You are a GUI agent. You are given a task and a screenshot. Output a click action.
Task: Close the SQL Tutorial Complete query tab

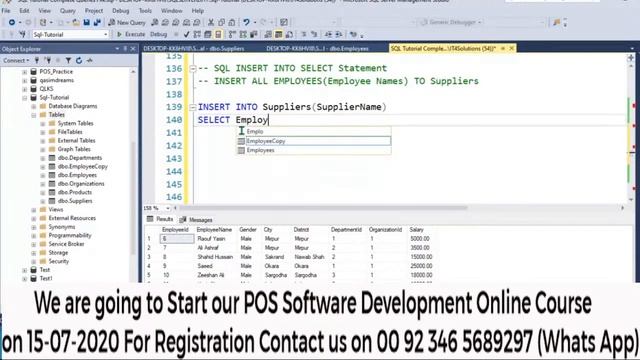point(511,49)
